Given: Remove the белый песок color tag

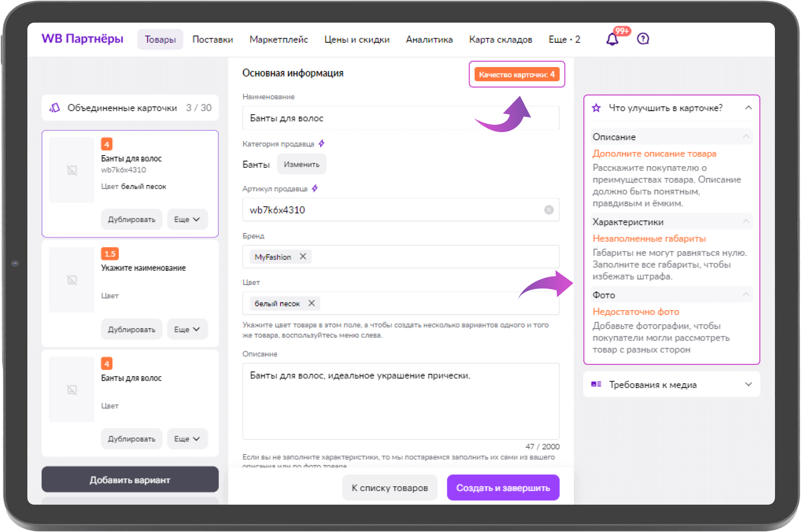Looking at the screenshot, I should pyautogui.click(x=312, y=303).
